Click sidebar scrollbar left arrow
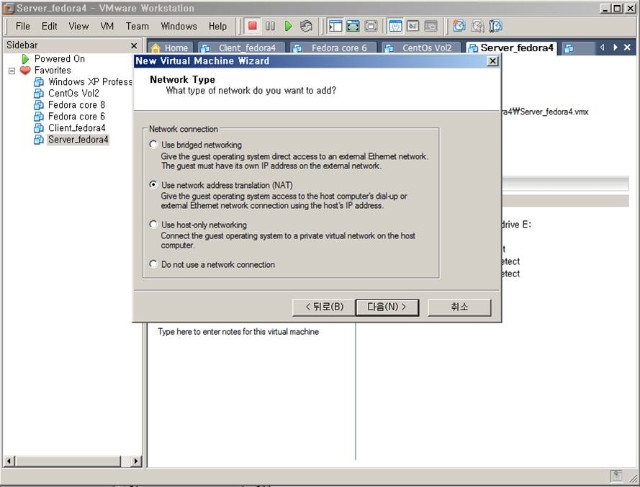This screenshot has height=487, width=640. coord(9,461)
